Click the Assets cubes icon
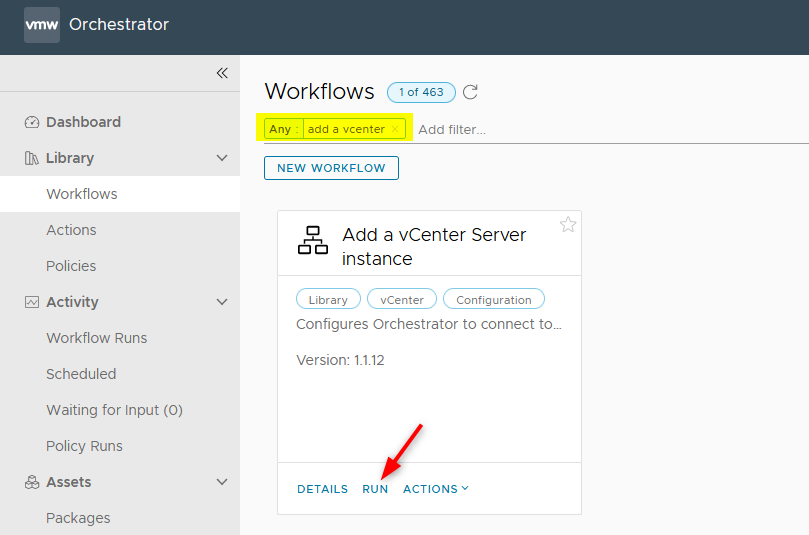The width and height of the screenshot is (809, 535). pyautogui.click(x=32, y=482)
